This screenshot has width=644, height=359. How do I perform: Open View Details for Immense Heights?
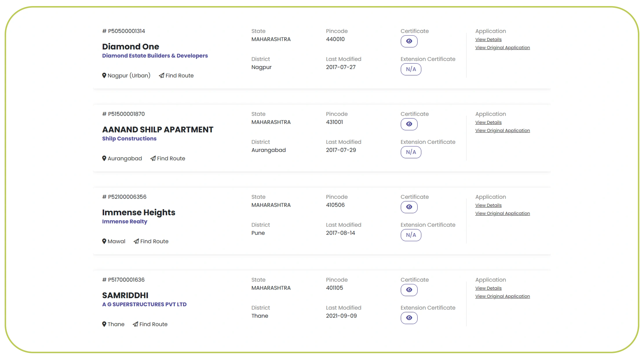[488, 205]
